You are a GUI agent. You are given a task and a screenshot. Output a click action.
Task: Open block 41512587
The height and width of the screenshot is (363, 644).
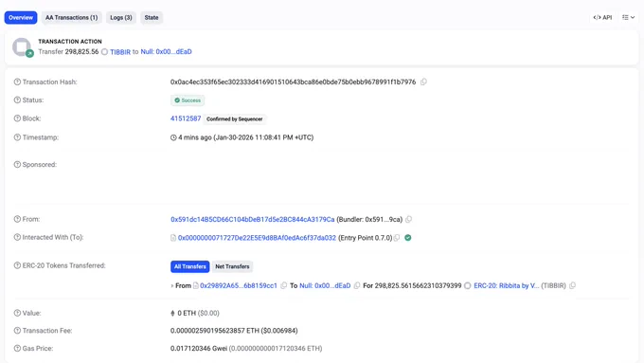point(186,118)
